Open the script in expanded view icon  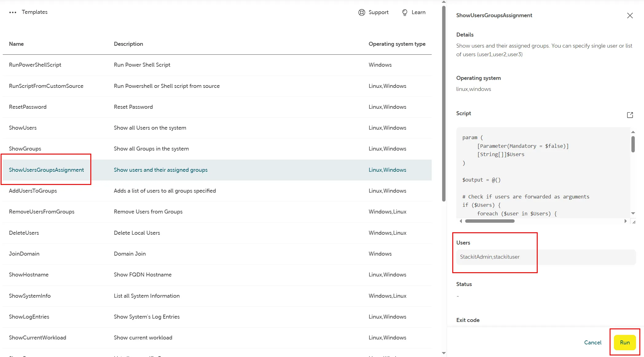pos(630,115)
